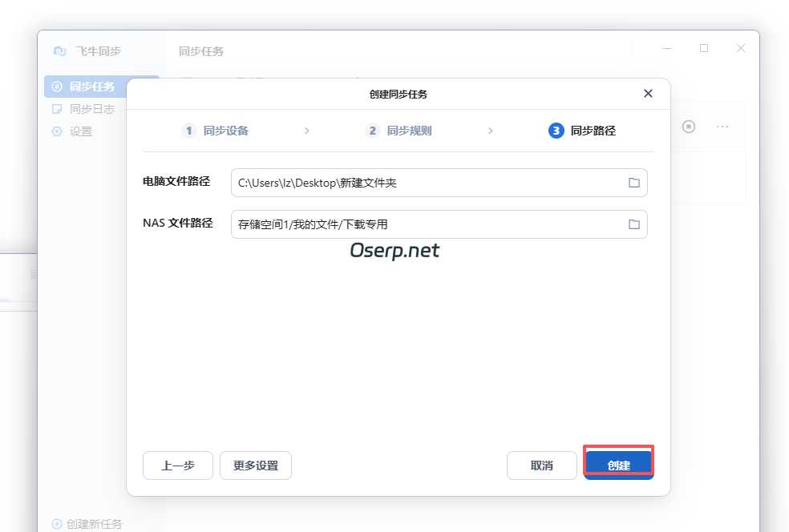Select step 3 同步路径
The height and width of the screenshot is (532, 789).
point(584,130)
